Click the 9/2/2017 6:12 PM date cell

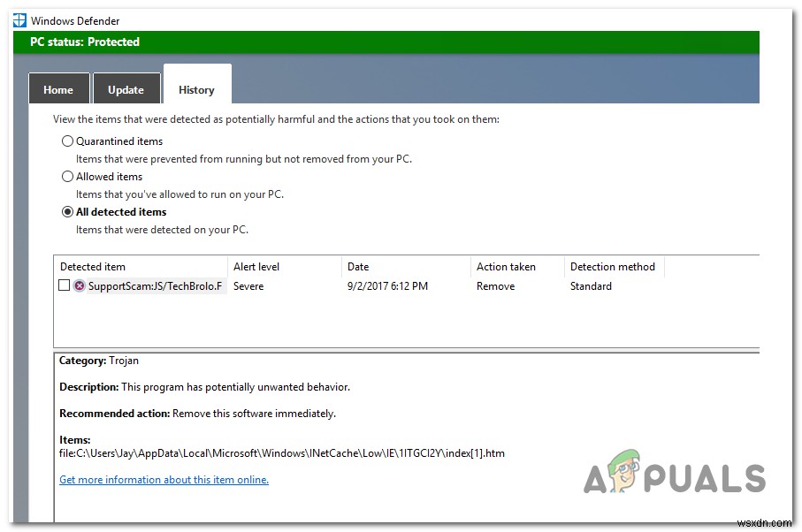tap(387, 286)
